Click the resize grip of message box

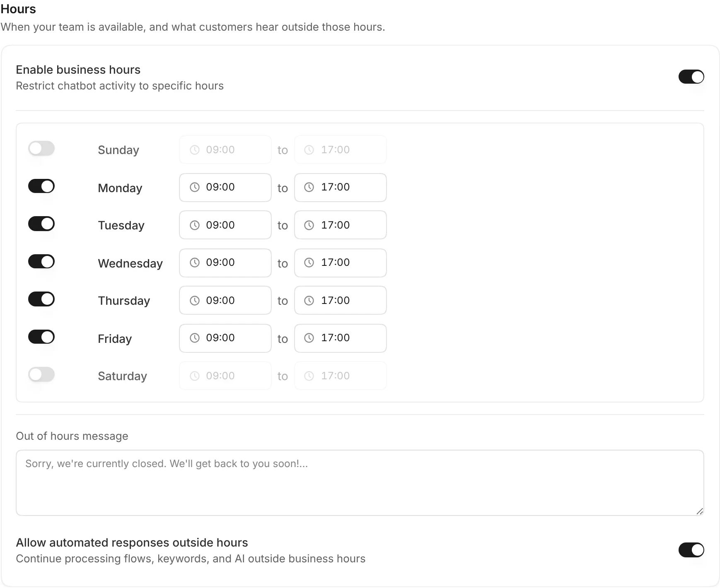click(x=700, y=511)
